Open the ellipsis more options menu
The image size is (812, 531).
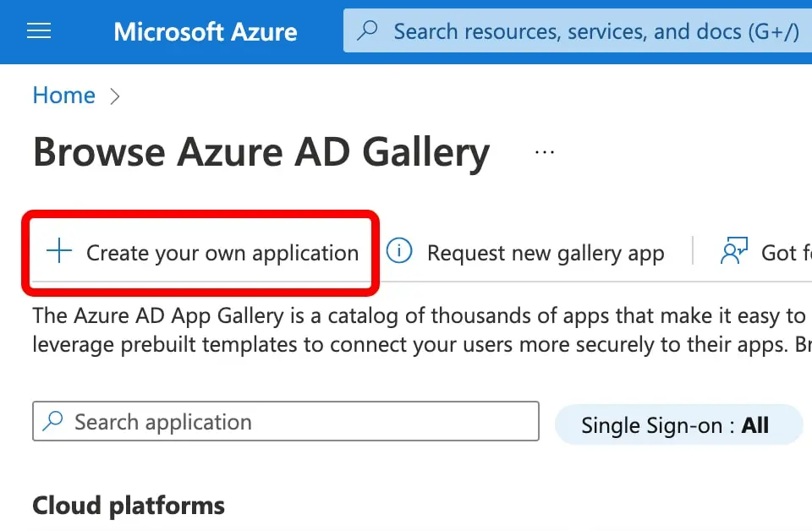(x=545, y=152)
